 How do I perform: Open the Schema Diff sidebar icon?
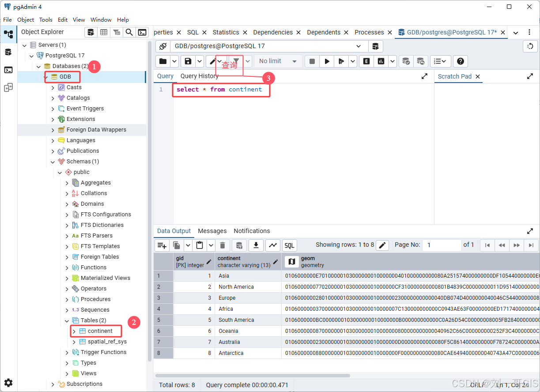(x=8, y=87)
